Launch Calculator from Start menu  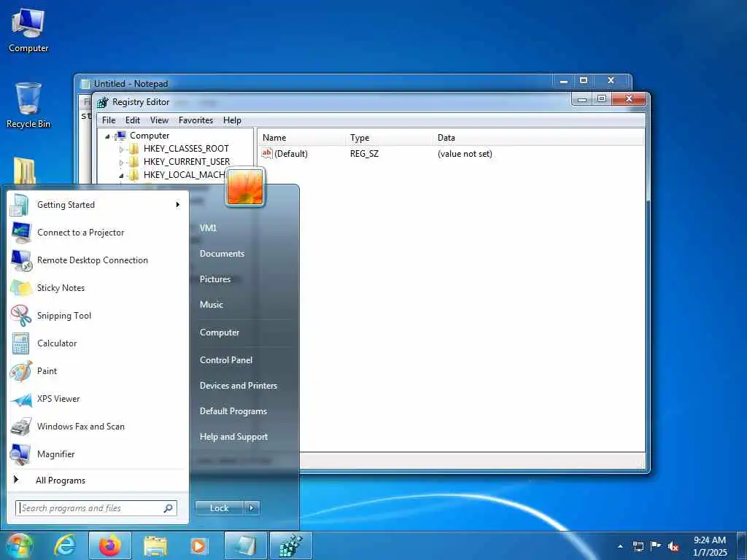pos(98,343)
